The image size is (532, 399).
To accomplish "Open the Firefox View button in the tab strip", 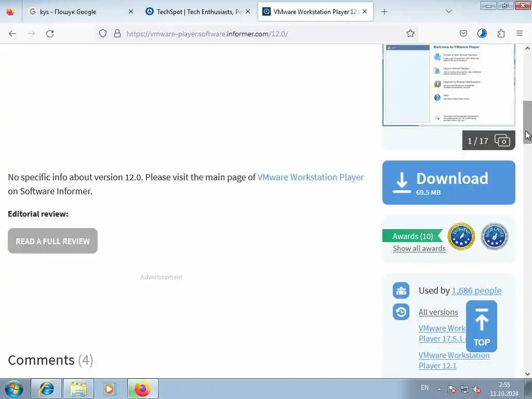I will pyautogui.click(x=10, y=12).
